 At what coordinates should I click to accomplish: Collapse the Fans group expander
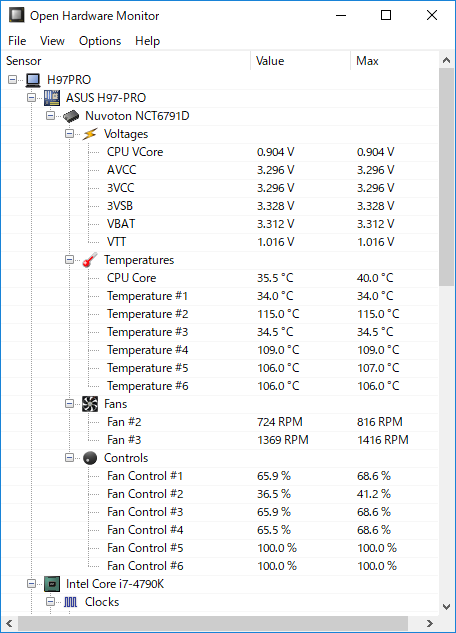69,403
